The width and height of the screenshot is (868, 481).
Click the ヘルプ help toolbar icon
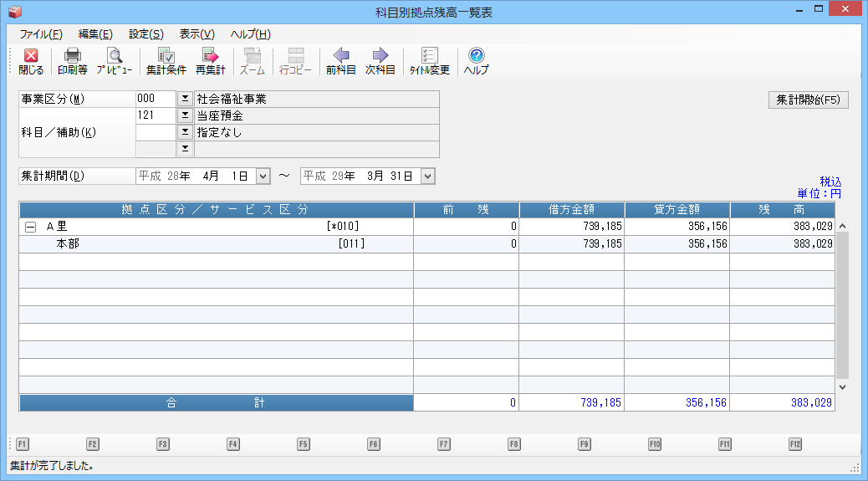(x=476, y=62)
